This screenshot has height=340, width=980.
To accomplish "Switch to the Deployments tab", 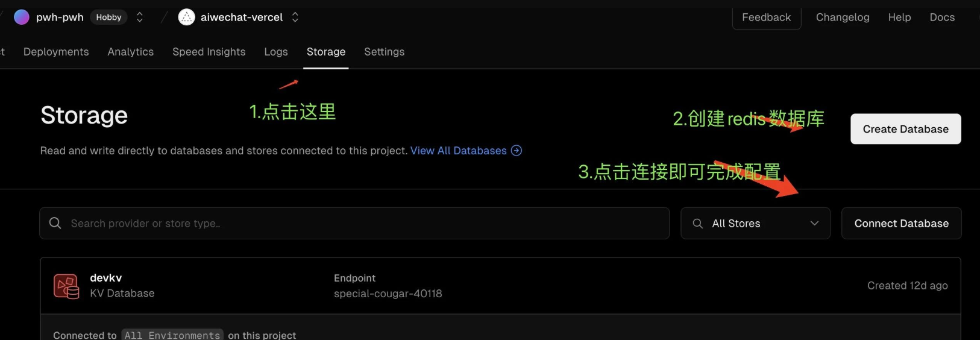I will coord(56,52).
